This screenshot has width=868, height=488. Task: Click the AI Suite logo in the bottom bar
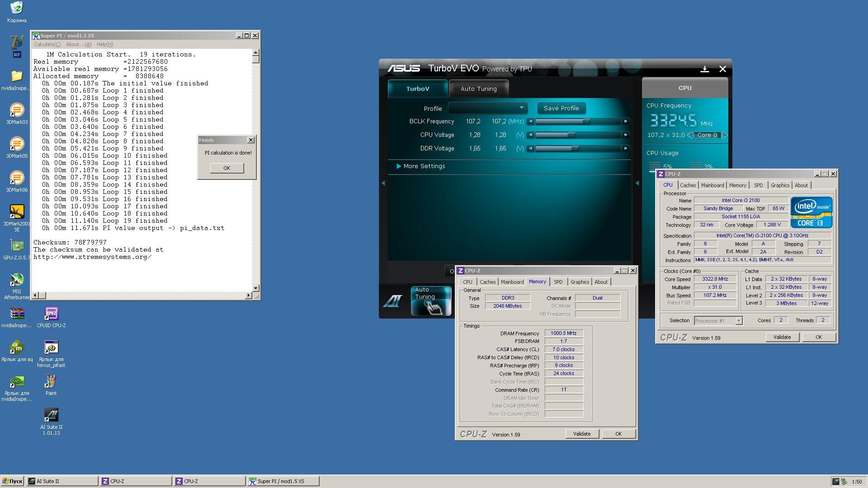[x=392, y=301]
